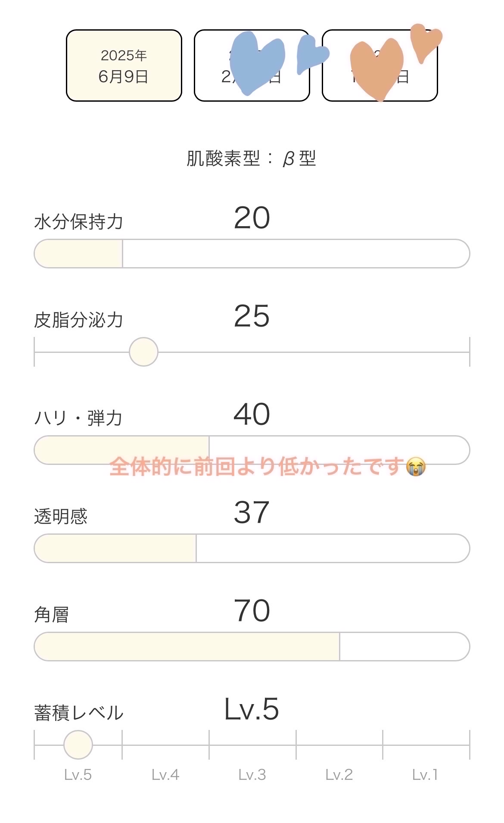Click the 皮脂分泌力 slider knob
The image size is (504, 823).
143,352
